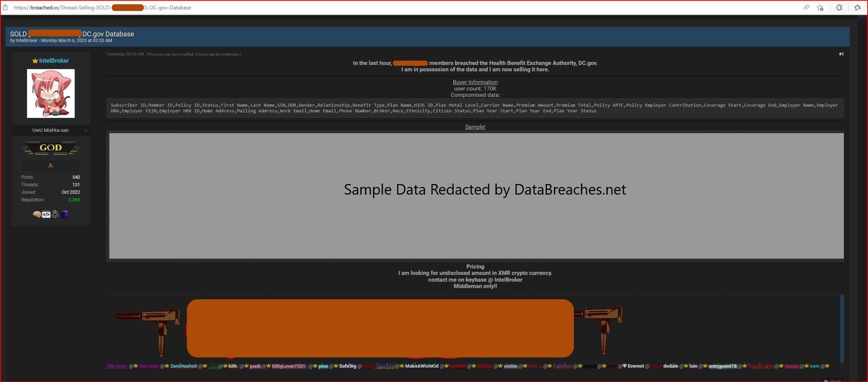Open ZeroHashx0 user mention
Viewport: 868px width, 382px height.
[184, 366]
